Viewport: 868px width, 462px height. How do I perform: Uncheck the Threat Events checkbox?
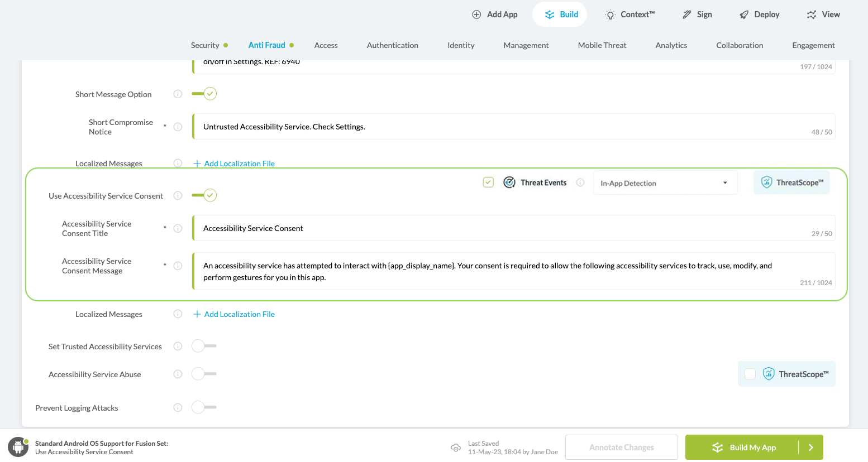(x=488, y=182)
